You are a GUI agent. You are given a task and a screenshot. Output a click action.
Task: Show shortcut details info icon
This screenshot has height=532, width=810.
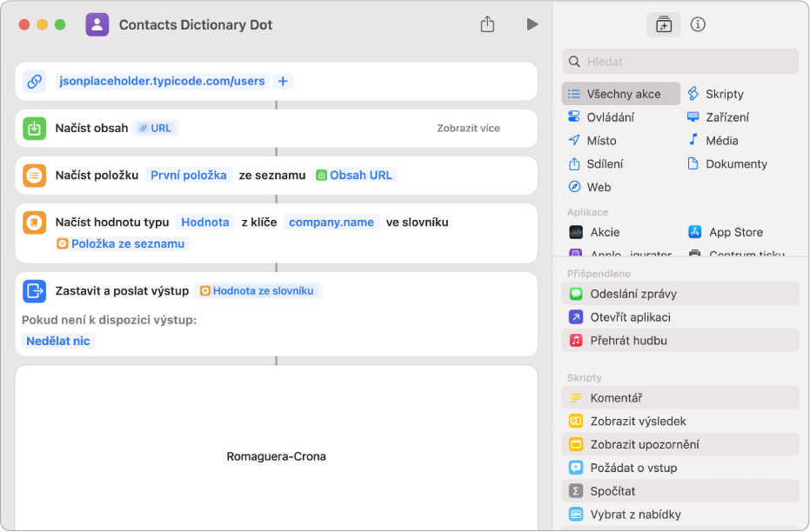click(x=698, y=24)
